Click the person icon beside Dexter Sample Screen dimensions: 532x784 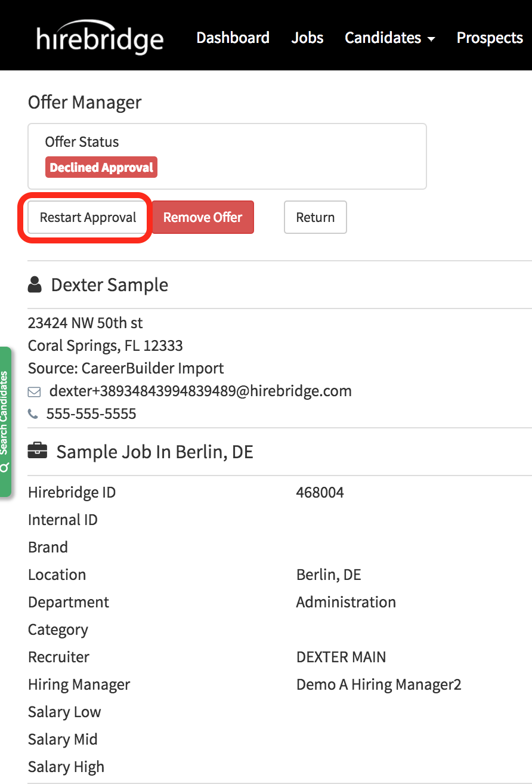[35, 285]
